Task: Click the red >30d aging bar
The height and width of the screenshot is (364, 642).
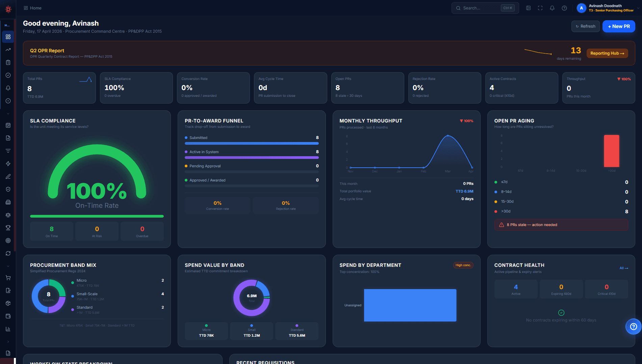Action: point(612,151)
